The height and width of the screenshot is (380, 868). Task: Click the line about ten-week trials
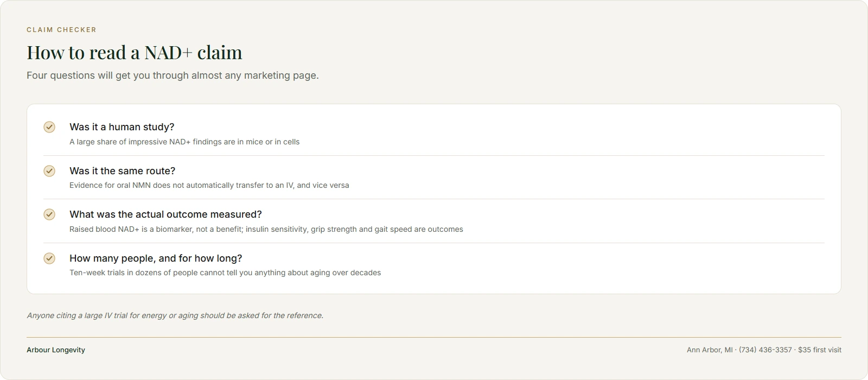[x=225, y=273]
